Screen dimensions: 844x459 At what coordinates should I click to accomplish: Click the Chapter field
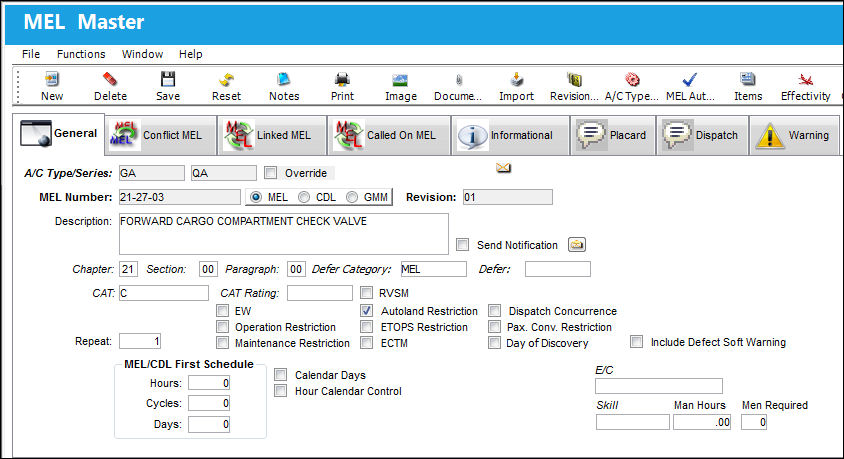[128, 269]
